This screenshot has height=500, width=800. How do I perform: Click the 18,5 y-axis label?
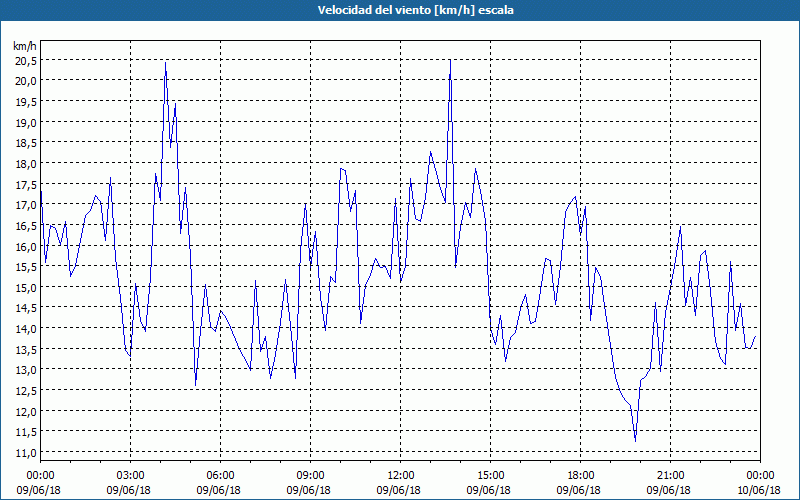25,143
